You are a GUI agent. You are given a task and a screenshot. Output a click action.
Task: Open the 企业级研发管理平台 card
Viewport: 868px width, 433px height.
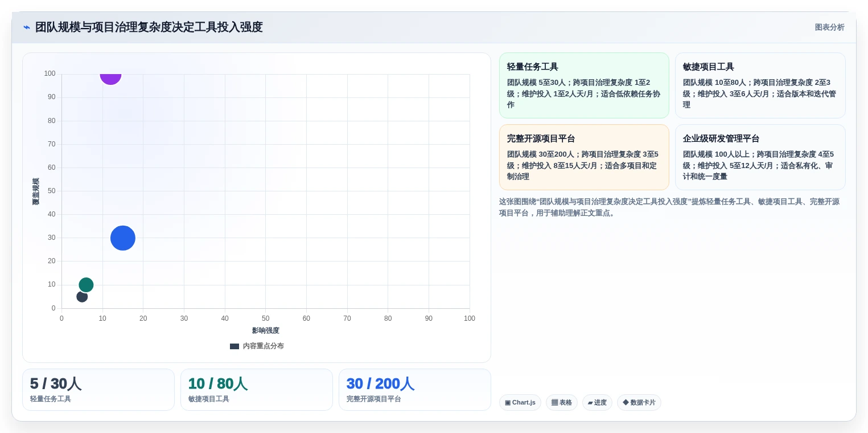[760, 157]
